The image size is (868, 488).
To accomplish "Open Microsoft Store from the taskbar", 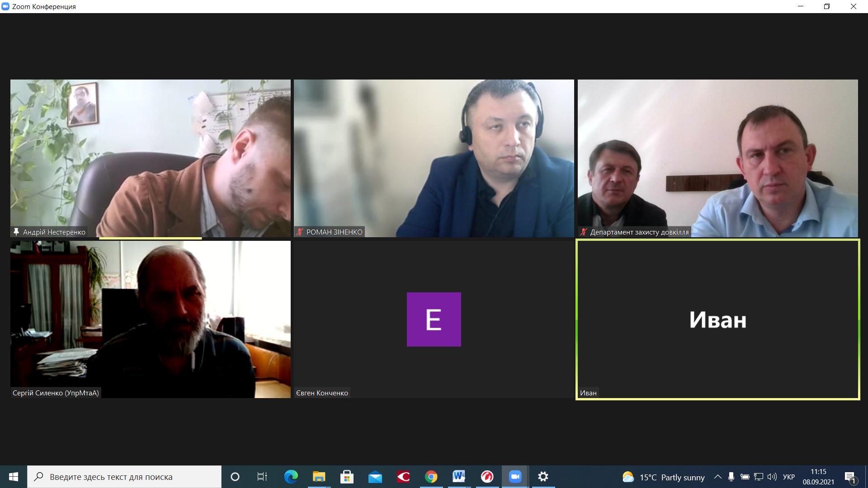I will (x=347, y=477).
